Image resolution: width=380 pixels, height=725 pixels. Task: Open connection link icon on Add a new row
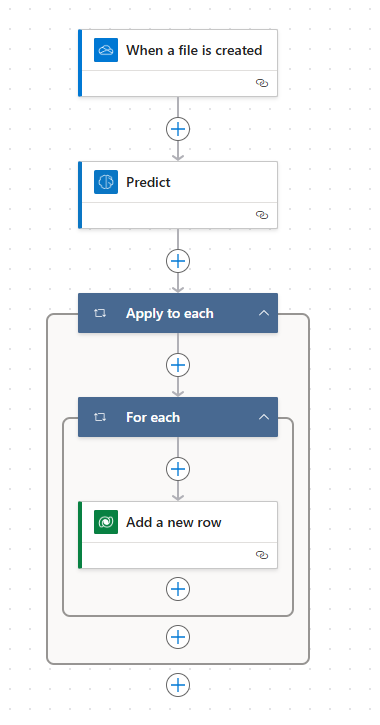click(262, 555)
